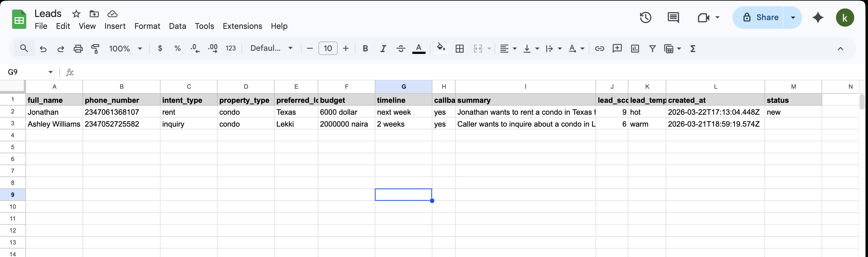Open text rotation dropdown

click(x=576, y=49)
